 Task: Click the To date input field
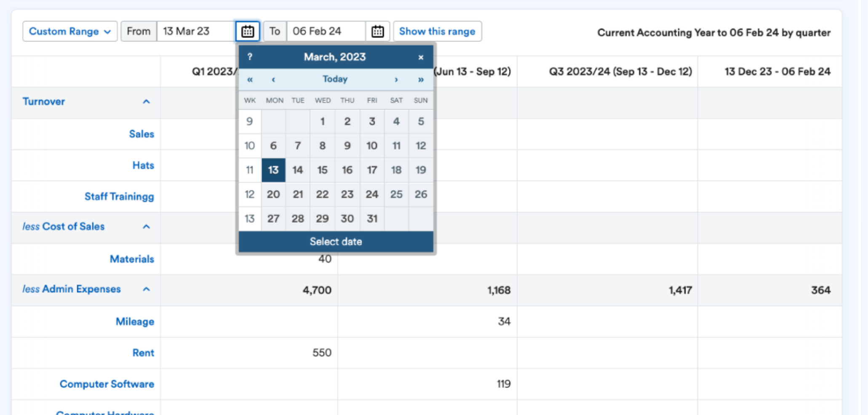pos(326,32)
